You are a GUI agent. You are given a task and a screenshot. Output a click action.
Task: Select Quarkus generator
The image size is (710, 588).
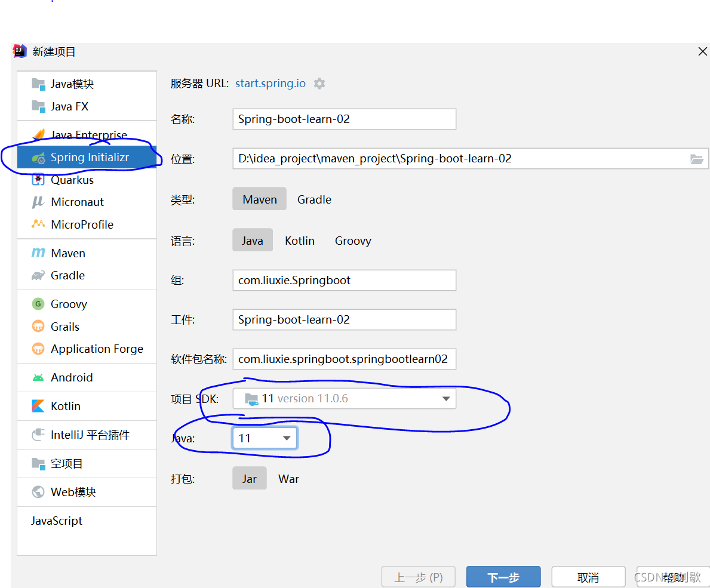(87, 180)
